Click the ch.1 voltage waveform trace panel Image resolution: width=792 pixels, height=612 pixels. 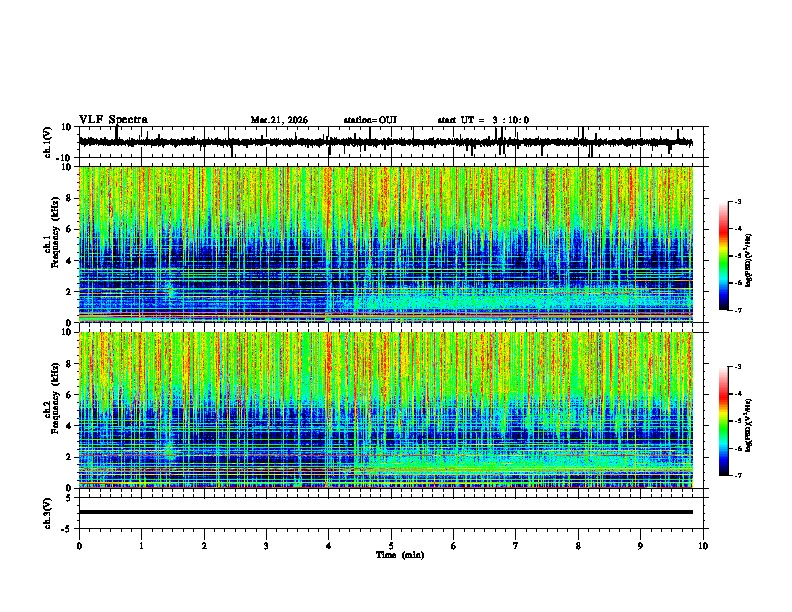(x=393, y=142)
